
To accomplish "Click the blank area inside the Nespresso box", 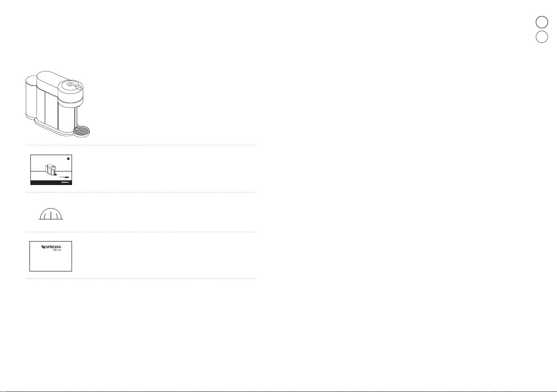I will point(51,262).
